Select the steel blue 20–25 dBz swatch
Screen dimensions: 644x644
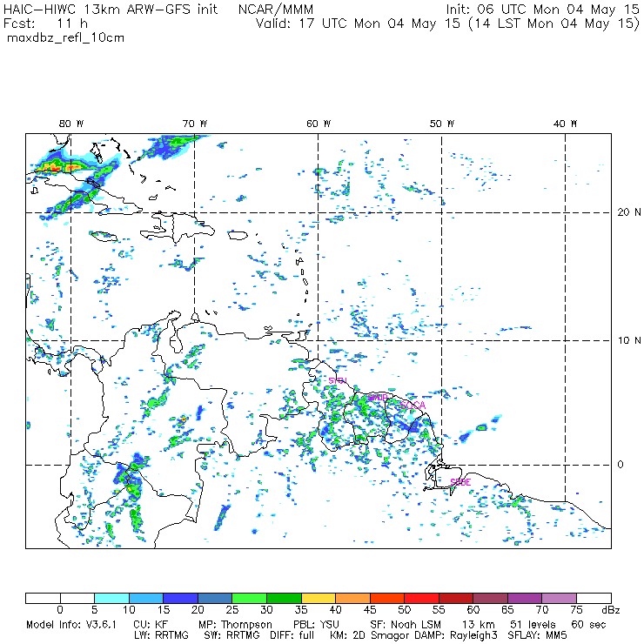pos(215,598)
